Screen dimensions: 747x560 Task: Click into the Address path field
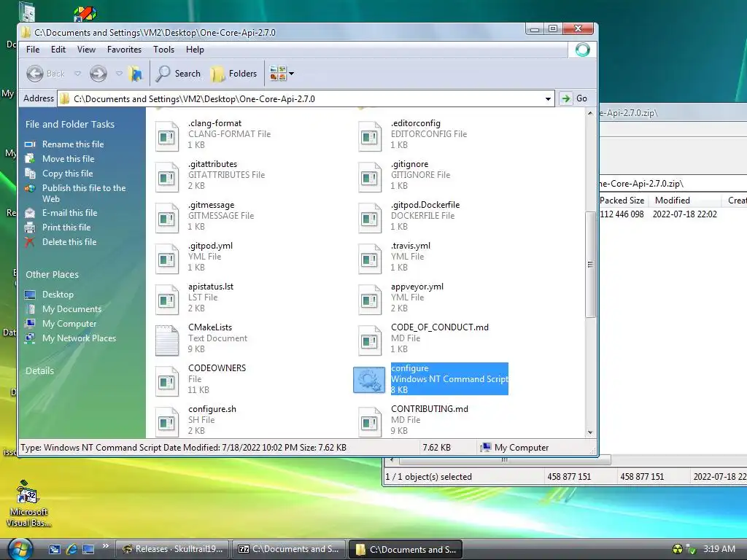pos(305,99)
